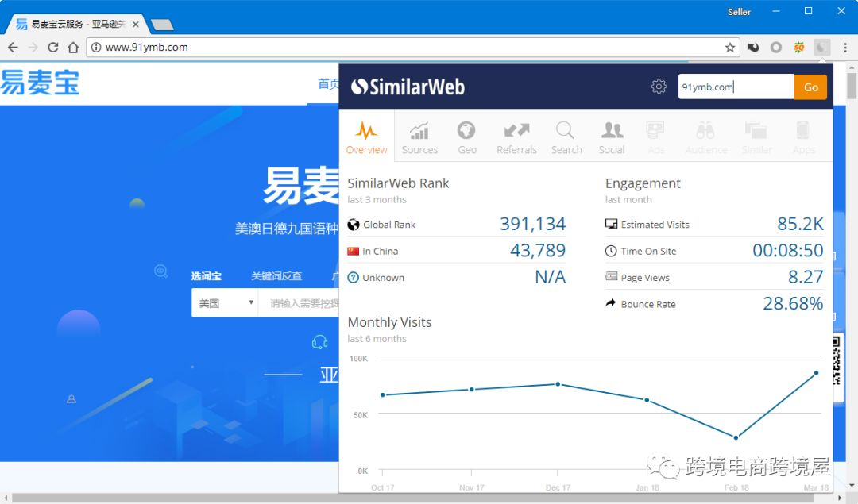Click the headset support icon on webpage
Viewport: 858px width, 504px height.
(x=319, y=342)
